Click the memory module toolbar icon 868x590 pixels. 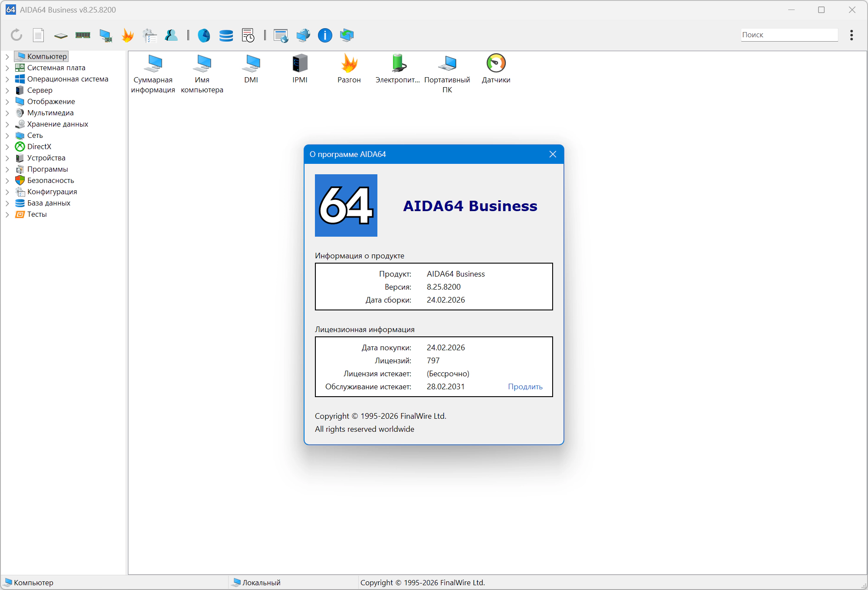click(83, 35)
